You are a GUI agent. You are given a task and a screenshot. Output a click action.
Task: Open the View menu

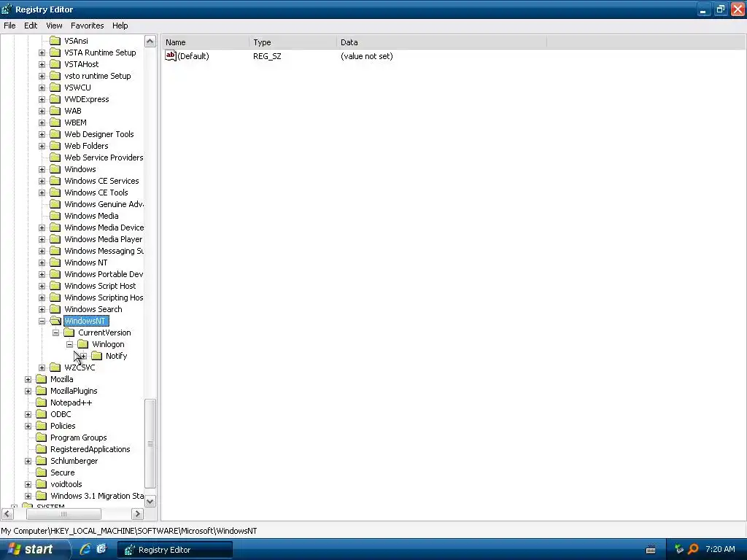click(54, 26)
